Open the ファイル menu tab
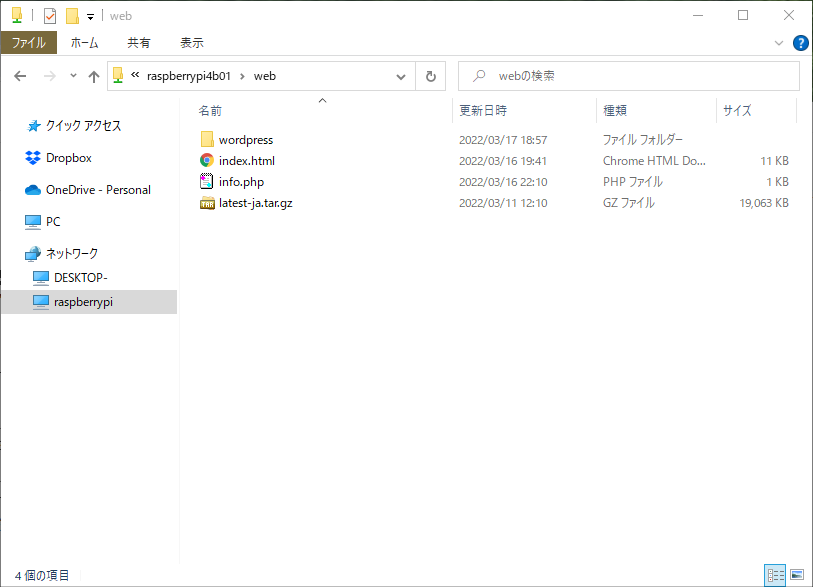Screen dimensions: 813x587 [x=28, y=43]
